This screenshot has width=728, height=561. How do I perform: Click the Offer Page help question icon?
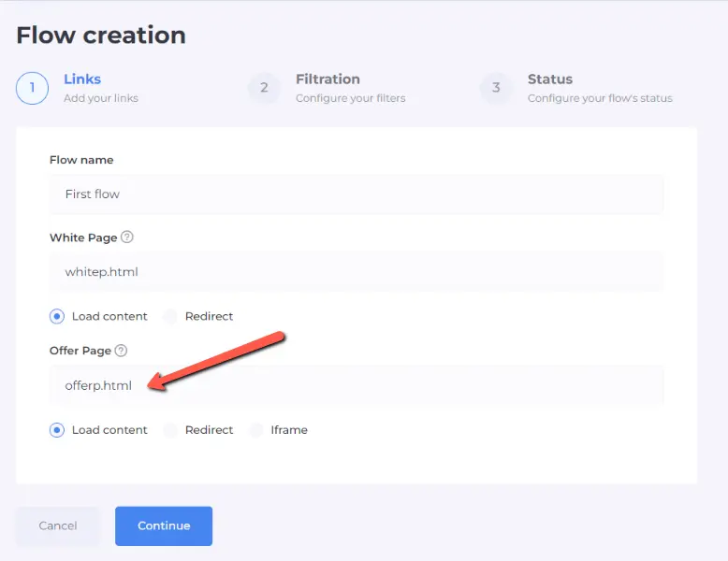pyautogui.click(x=121, y=351)
